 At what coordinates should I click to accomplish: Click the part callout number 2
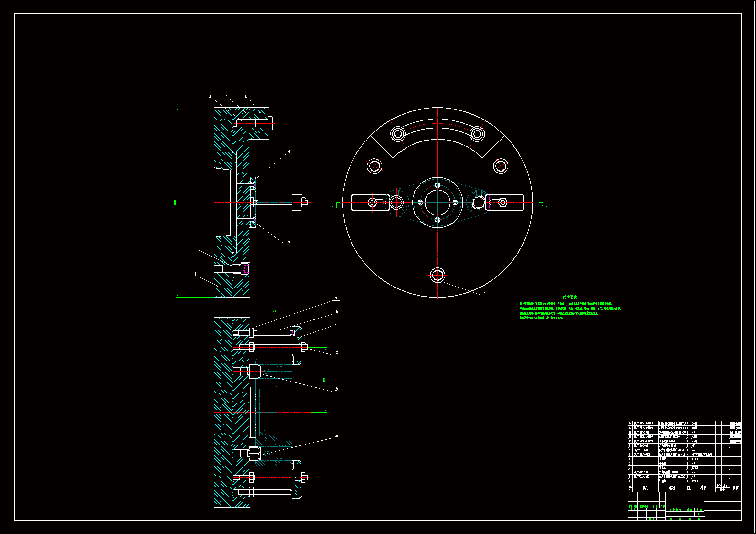click(x=195, y=248)
